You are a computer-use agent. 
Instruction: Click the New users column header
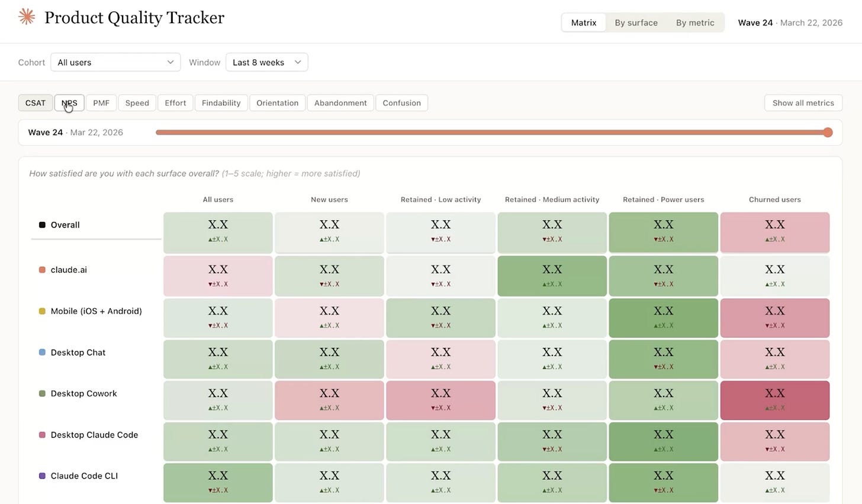(329, 199)
